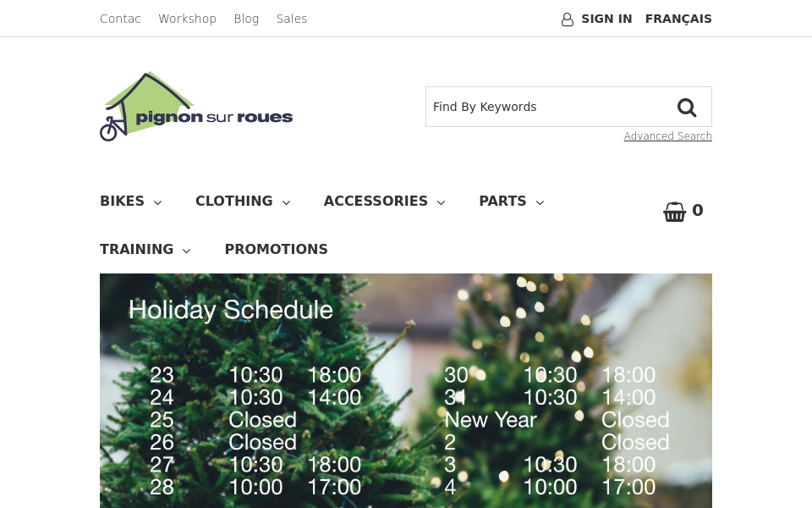View cart item count indicator
812x508 pixels.
[x=697, y=210]
